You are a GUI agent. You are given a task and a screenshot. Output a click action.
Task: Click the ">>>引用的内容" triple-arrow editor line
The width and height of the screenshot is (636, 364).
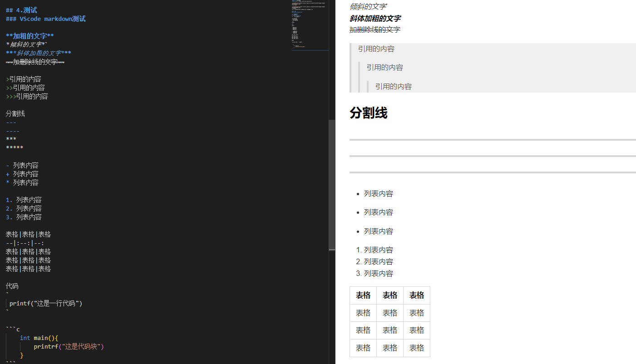[x=27, y=96]
